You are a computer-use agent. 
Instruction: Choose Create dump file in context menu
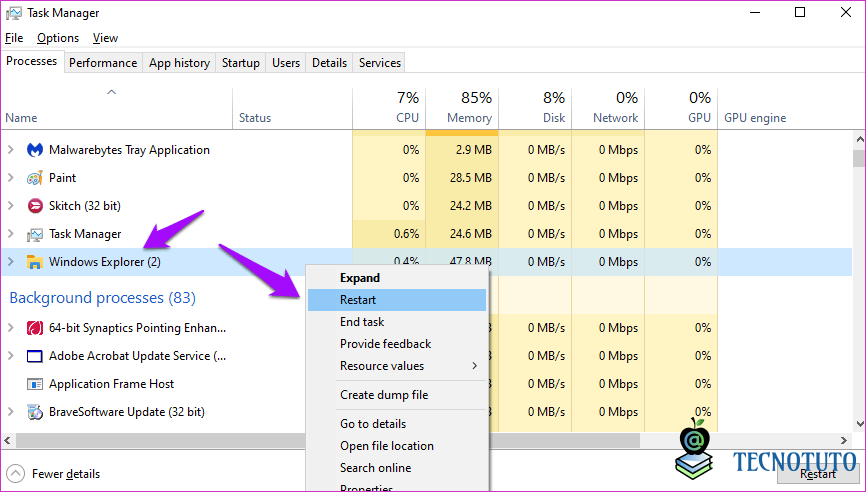397,395
